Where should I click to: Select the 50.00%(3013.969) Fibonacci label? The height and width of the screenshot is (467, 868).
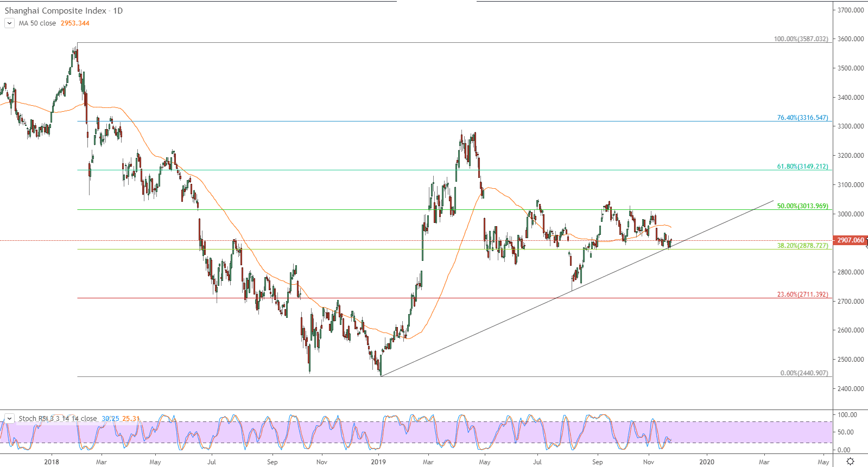pos(803,206)
